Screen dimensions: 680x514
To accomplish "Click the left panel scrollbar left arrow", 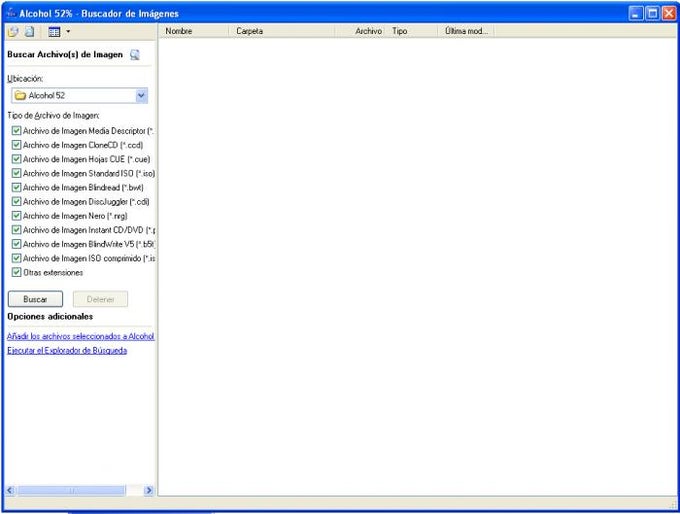I will (10, 491).
